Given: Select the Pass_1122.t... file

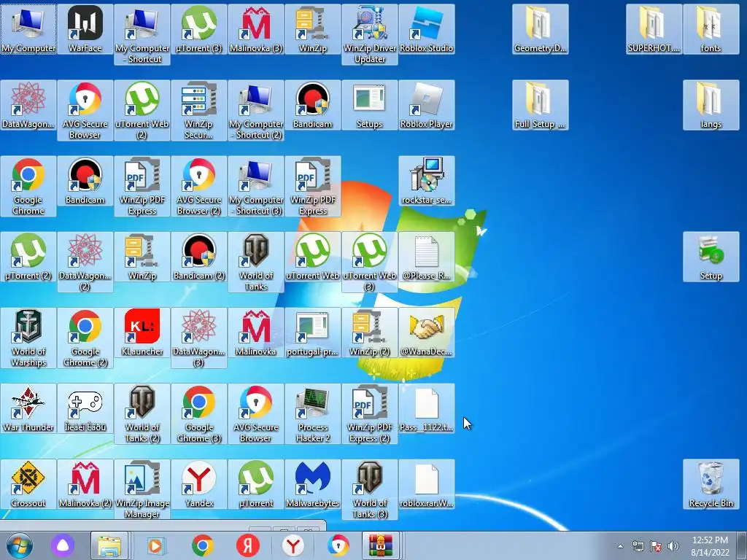Looking at the screenshot, I should 426,408.
